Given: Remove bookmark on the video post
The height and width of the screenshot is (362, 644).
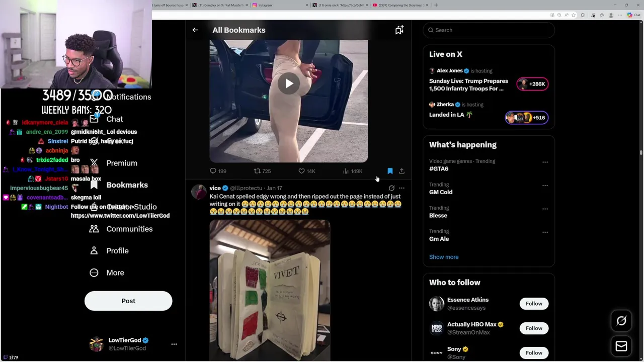Looking at the screenshot, I should tap(390, 171).
